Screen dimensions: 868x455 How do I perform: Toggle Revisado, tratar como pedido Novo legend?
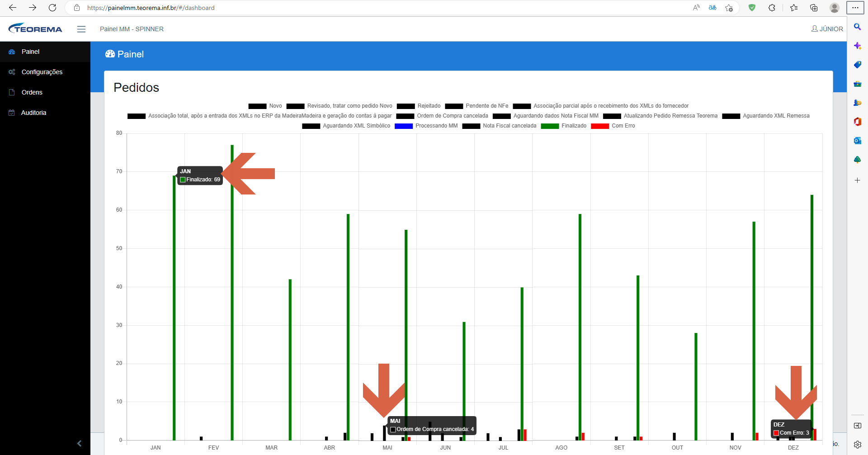click(339, 106)
